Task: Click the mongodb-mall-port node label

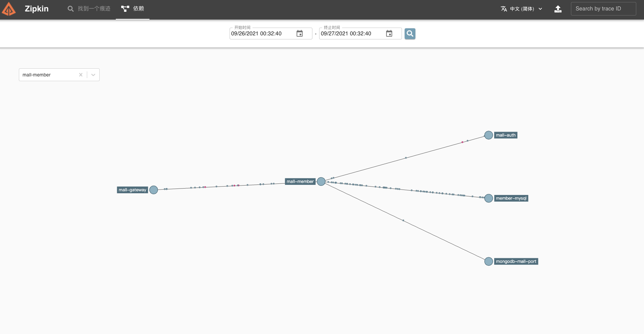Action: [516, 261]
